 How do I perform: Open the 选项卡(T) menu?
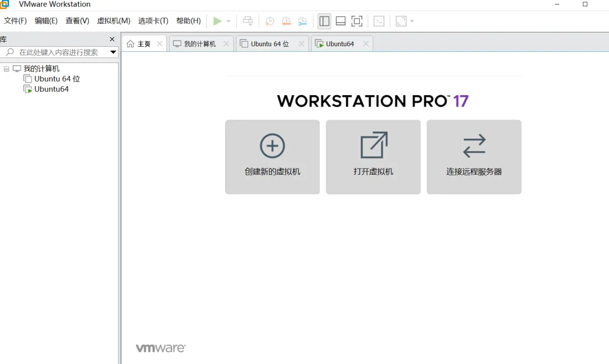[153, 21]
